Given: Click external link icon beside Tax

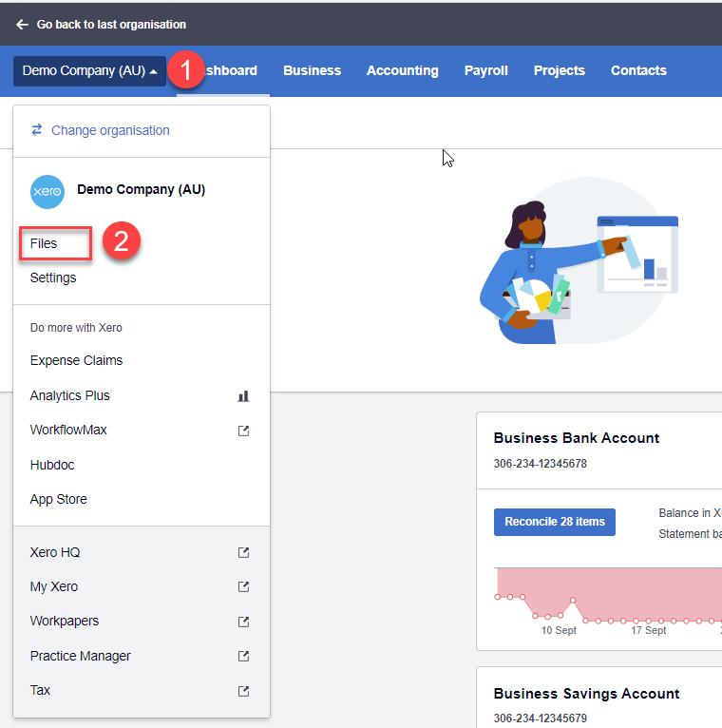Looking at the screenshot, I should [x=243, y=691].
